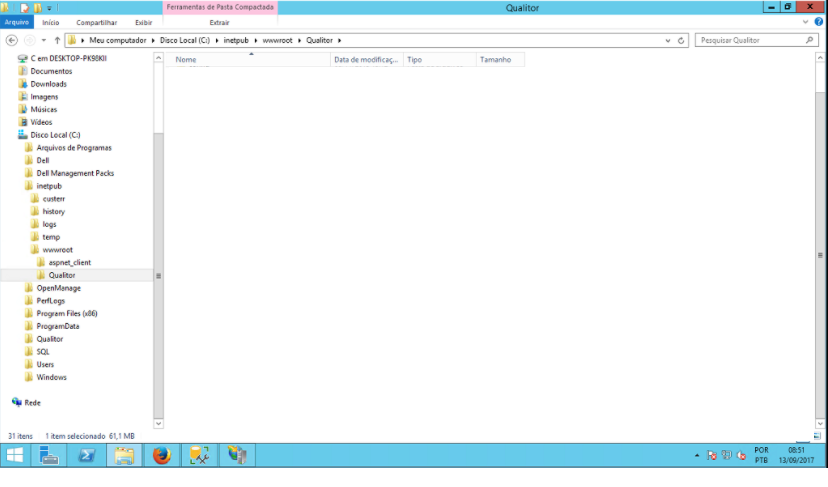
Task: Open the help question mark icon
Action: [x=818, y=22]
